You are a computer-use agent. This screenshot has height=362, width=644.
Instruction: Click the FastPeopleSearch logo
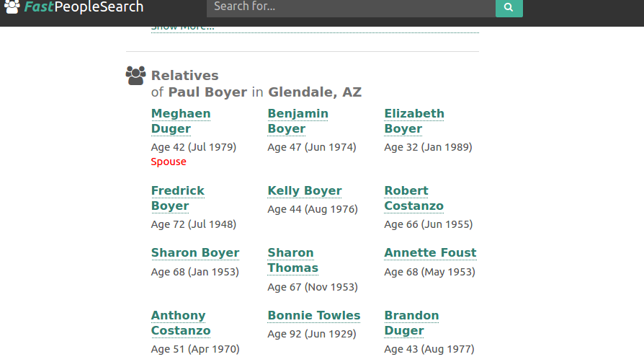tap(74, 6)
